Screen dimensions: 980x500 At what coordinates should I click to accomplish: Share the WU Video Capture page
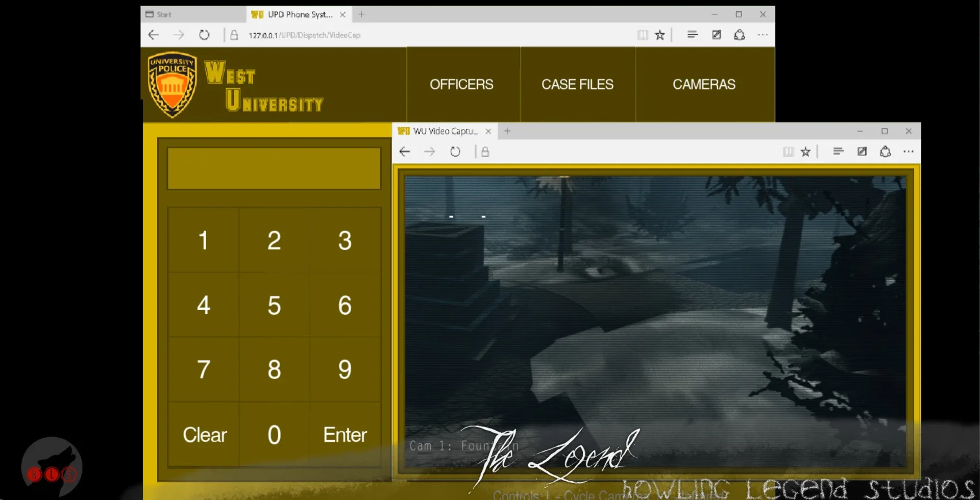tap(885, 152)
